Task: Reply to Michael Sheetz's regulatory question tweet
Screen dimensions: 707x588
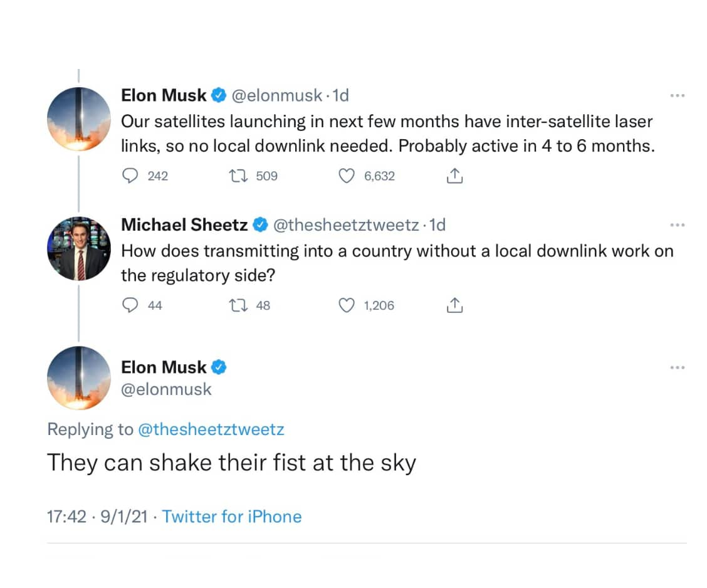Action: [x=130, y=305]
